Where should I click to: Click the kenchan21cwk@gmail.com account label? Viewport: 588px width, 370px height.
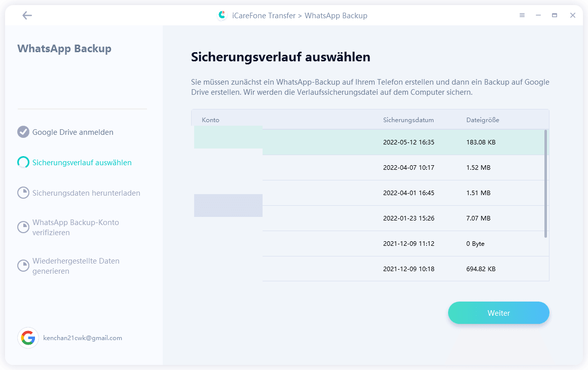(83, 338)
